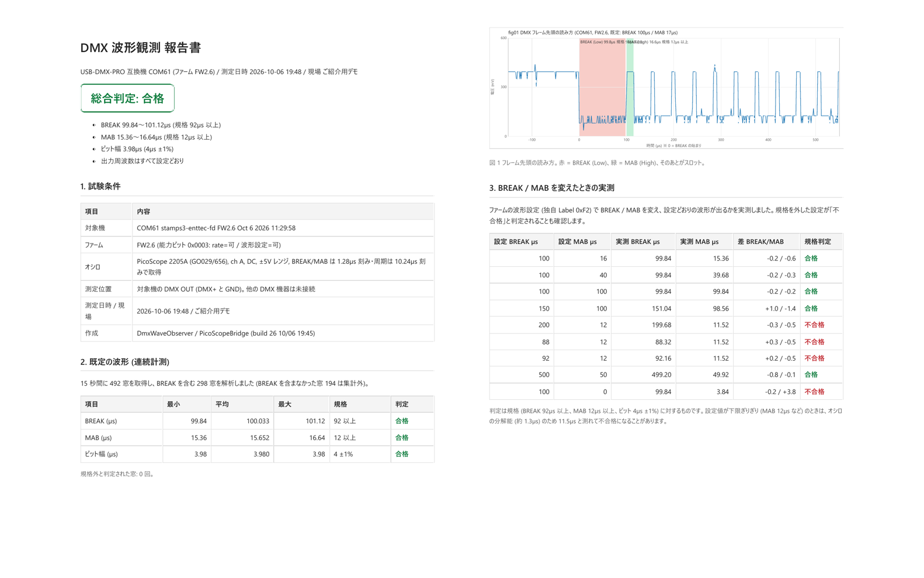The width and height of the screenshot is (924, 578).
Task: Click the 平均 column header
Action: click(x=222, y=404)
